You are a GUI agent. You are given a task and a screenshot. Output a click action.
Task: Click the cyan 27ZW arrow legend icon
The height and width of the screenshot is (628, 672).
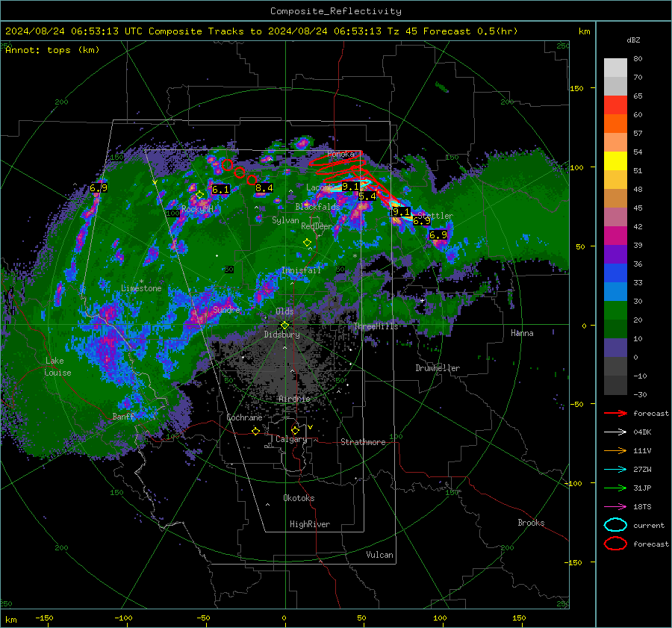point(615,470)
